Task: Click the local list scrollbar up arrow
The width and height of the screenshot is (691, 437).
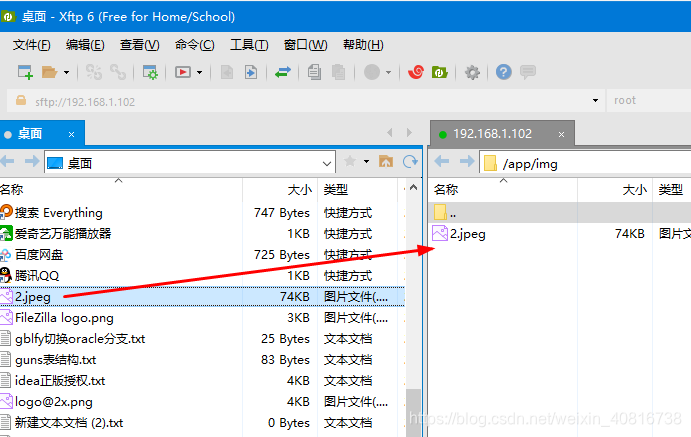Action: point(413,188)
